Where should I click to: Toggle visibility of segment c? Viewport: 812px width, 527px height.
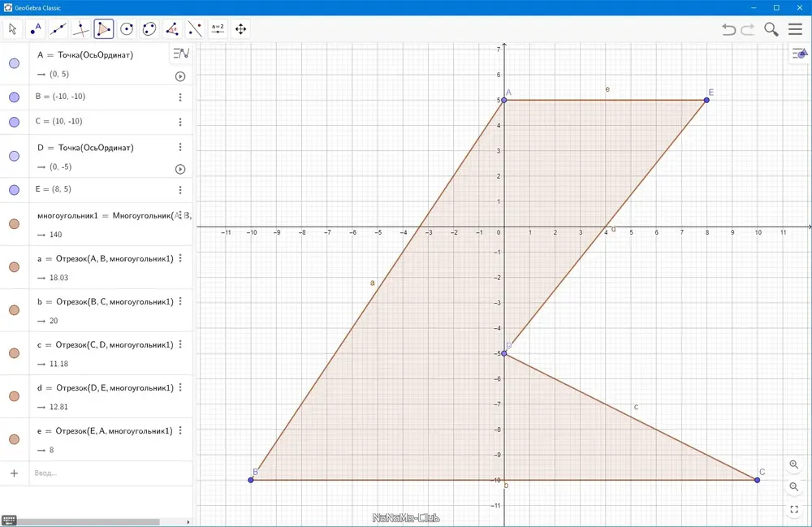coord(15,353)
